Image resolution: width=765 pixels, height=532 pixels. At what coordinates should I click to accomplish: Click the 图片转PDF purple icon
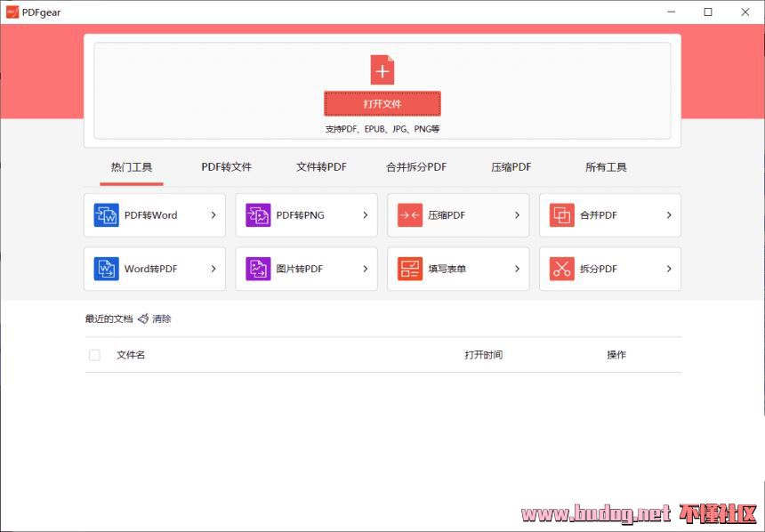tap(258, 269)
